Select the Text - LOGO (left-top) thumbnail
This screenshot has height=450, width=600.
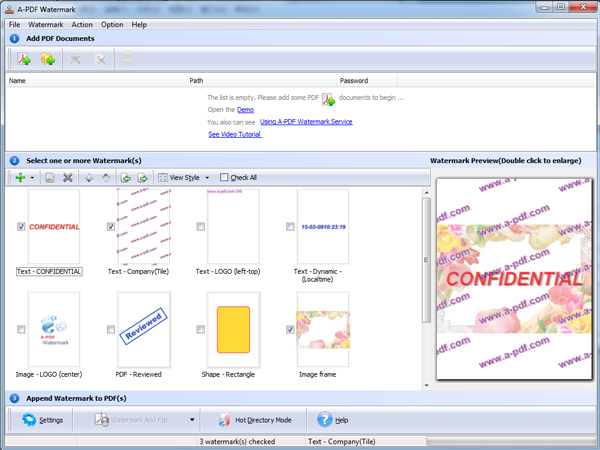pos(233,227)
